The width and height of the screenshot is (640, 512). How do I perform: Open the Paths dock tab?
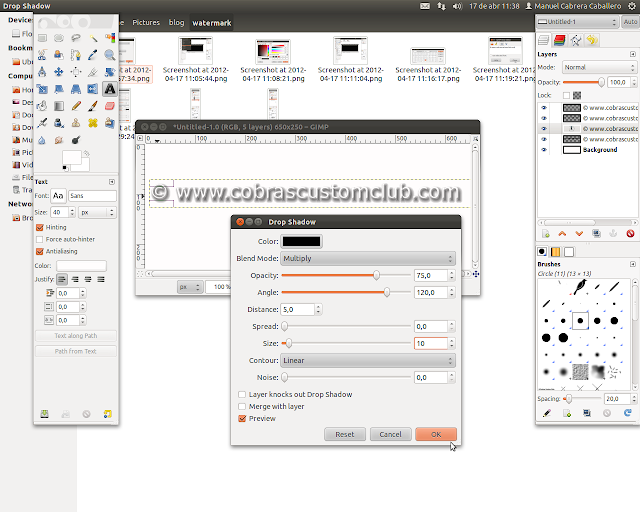pyautogui.click(x=576, y=40)
